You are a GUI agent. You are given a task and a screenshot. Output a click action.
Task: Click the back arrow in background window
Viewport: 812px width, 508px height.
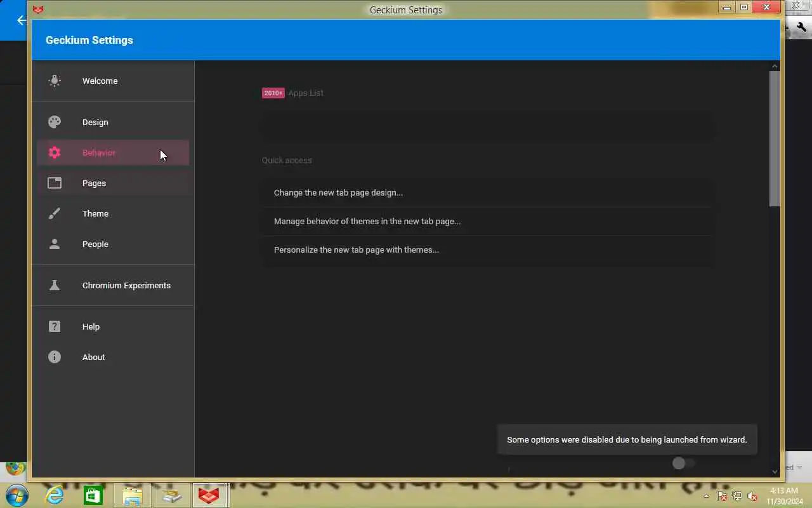click(x=21, y=20)
